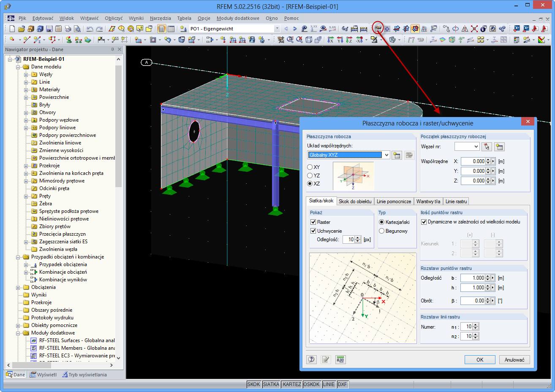Open work plane settings toolbar icon
This screenshot has width=555, height=392.
[378, 29]
